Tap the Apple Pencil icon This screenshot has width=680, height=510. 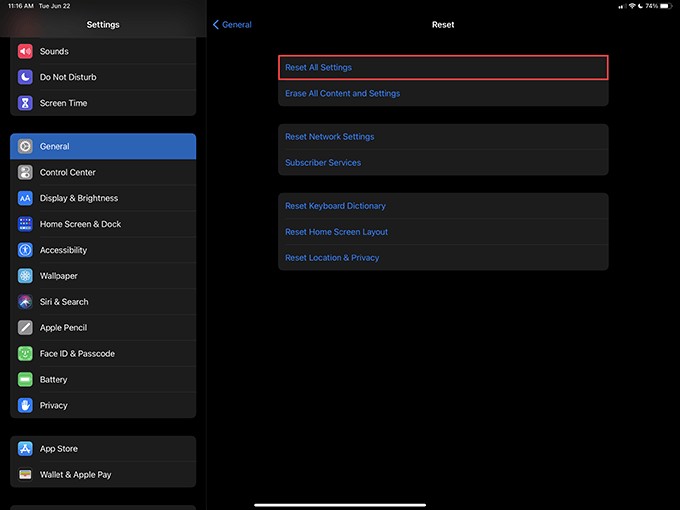tap(25, 328)
